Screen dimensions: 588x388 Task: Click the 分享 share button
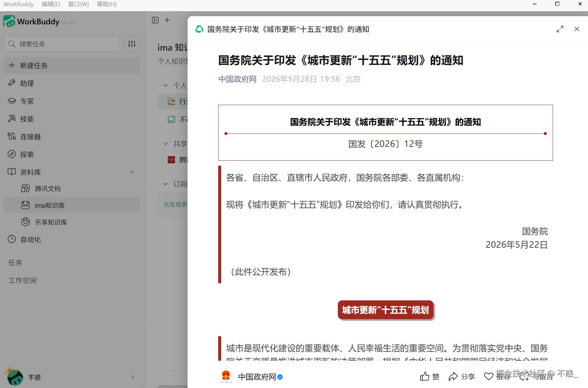point(462,376)
